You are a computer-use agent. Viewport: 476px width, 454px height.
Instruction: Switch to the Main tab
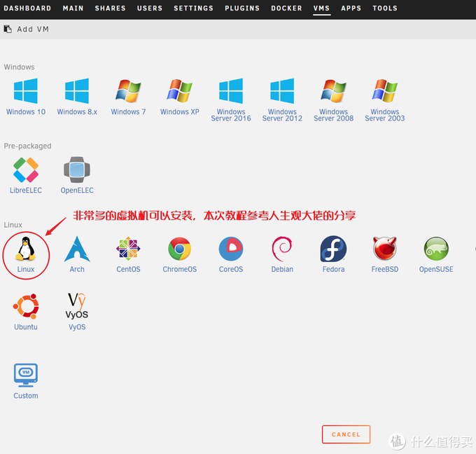tap(73, 8)
